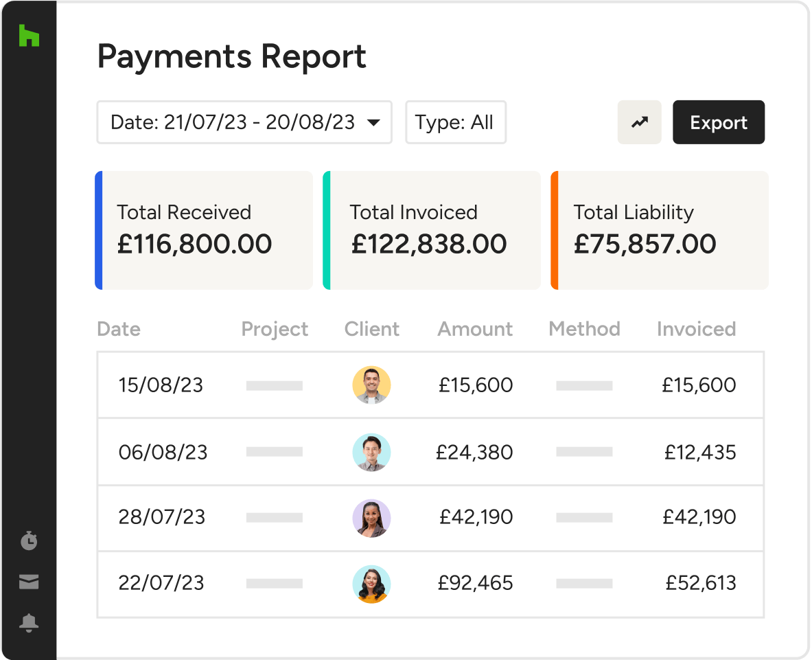Sort by the Invoiced column header
Screen dimensions: 812x660
(x=696, y=329)
